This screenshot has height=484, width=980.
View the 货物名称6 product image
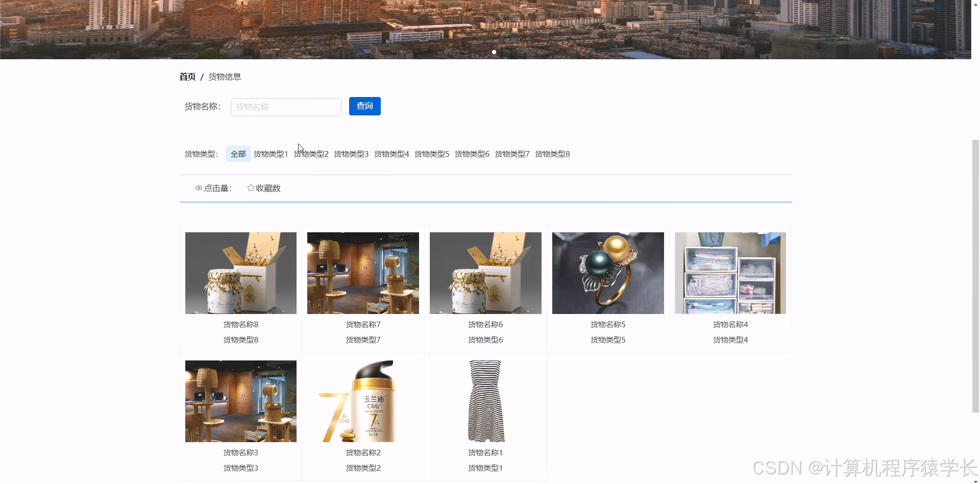(485, 273)
